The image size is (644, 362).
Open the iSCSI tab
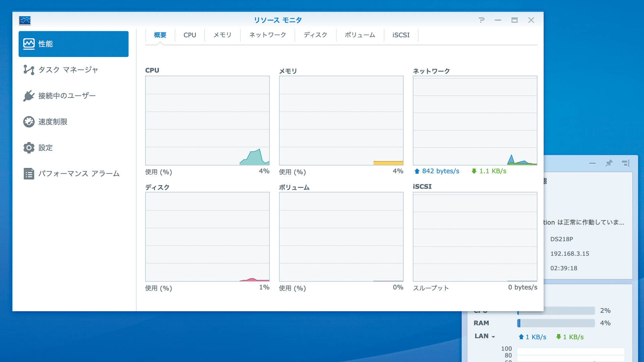pos(401,35)
